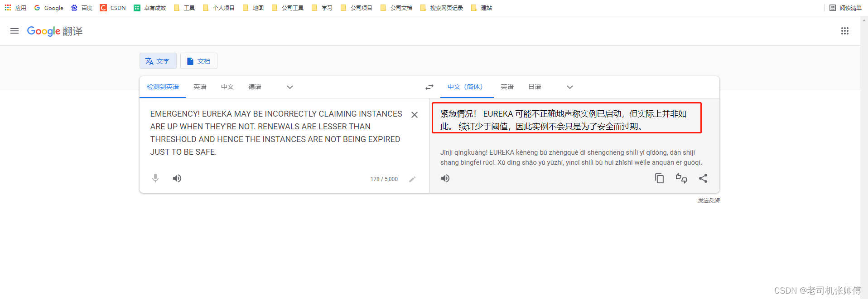Expand the source language list
This screenshot has width=868, height=299.
point(290,87)
